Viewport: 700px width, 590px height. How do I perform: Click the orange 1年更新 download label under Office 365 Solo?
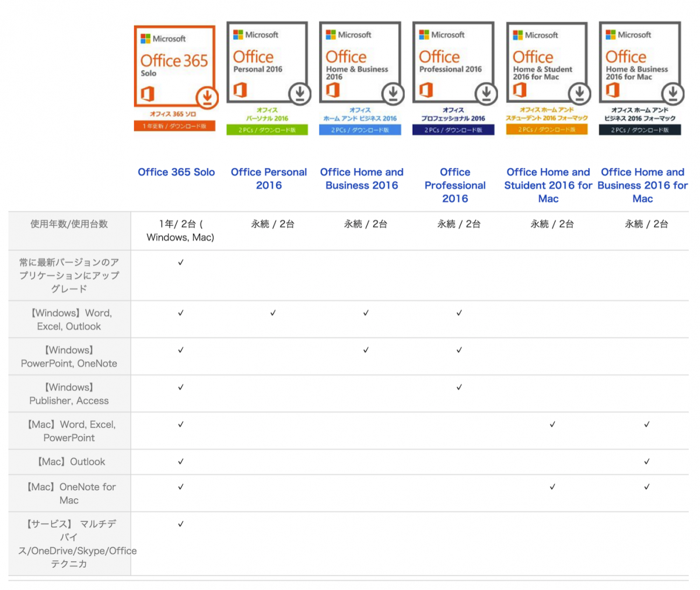(174, 126)
